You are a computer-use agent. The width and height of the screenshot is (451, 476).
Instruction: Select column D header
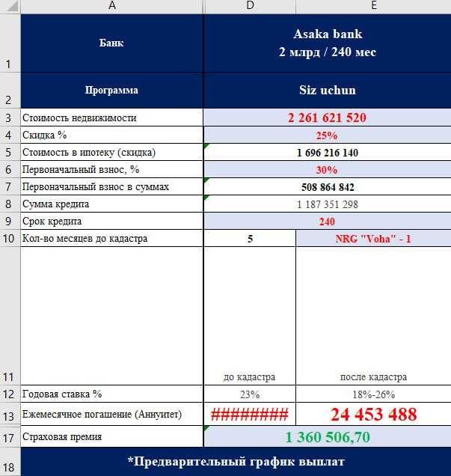pyautogui.click(x=250, y=7)
